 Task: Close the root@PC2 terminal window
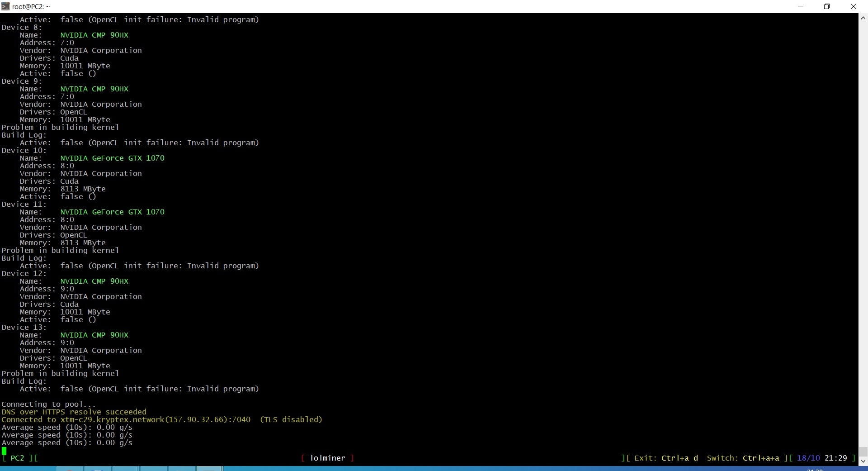(854, 6)
